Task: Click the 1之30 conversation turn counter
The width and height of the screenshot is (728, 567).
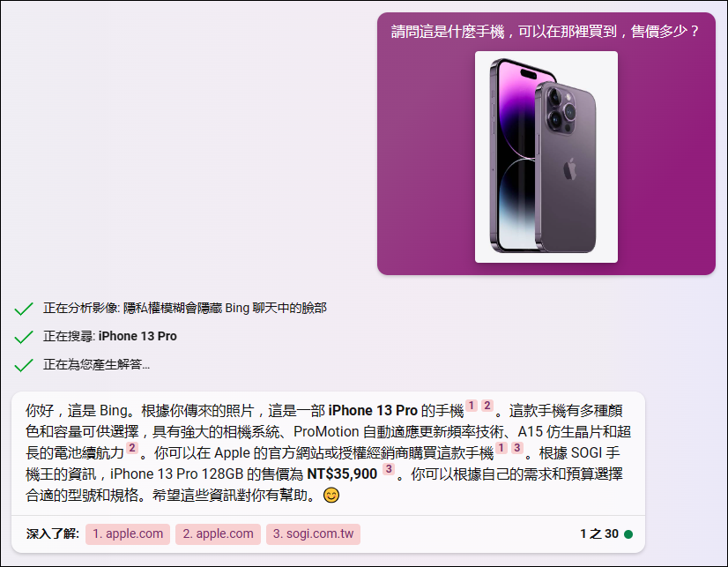Action: tap(599, 534)
